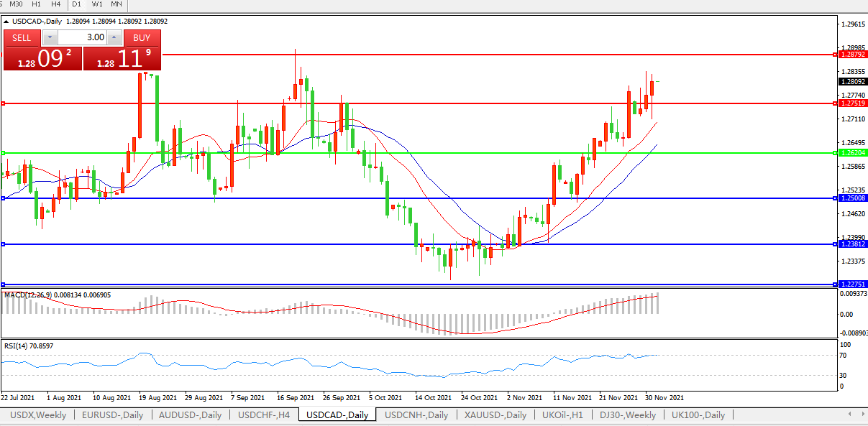Switch to the XAUUSD-,Daily chart tab
The width and height of the screenshot is (868, 426).
[x=495, y=415]
